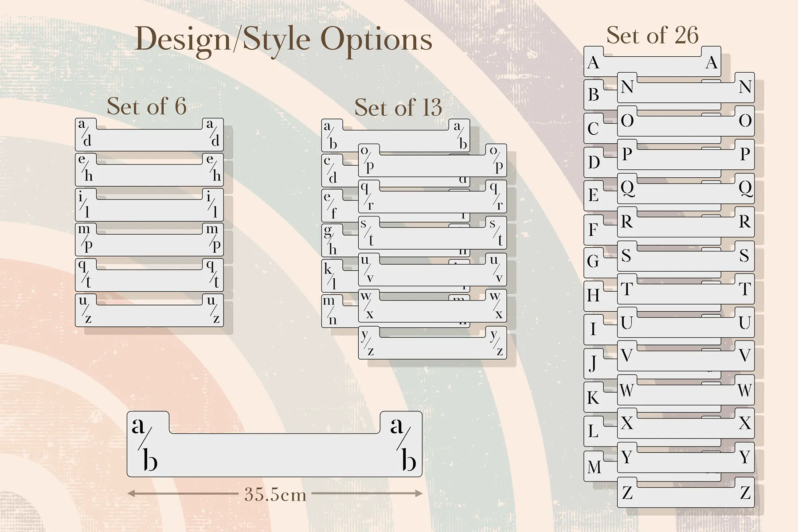This screenshot has height=532, width=798.
Task: Pick the u/z divider in Set of 6
Action: pos(149,316)
